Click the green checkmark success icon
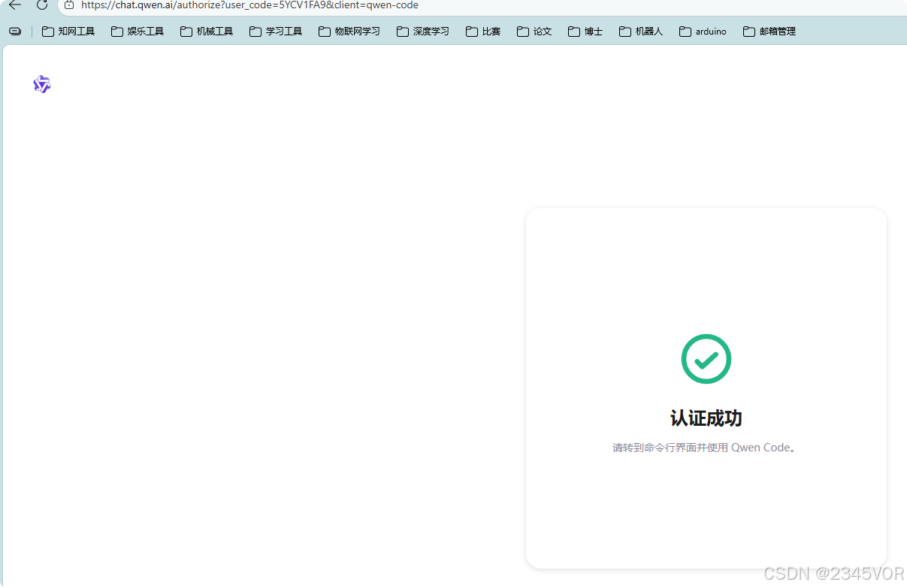 tap(706, 359)
